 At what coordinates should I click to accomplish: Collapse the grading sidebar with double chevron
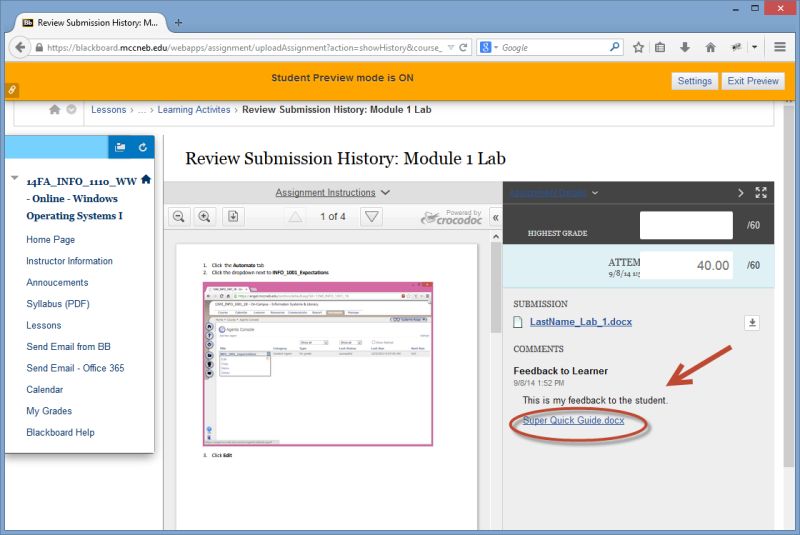[495, 218]
